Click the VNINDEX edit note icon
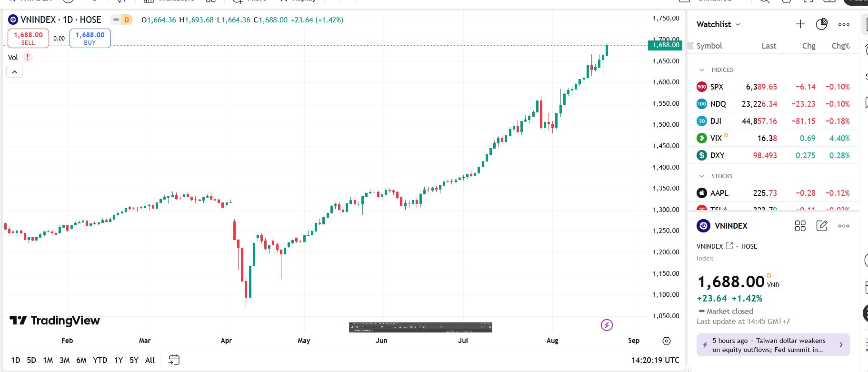This screenshot has height=372, width=868. pyautogui.click(x=822, y=226)
